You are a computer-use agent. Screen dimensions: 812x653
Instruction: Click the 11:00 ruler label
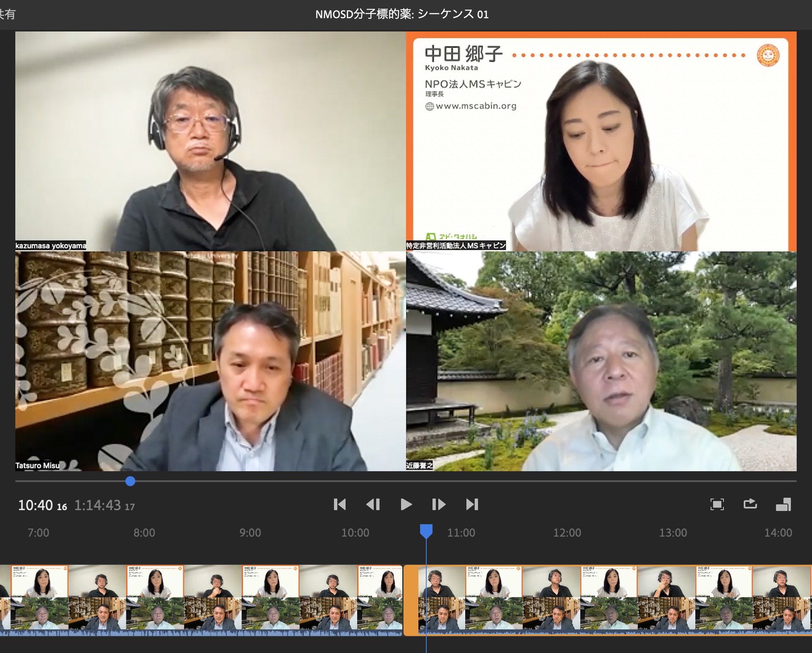[x=461, y=533]
